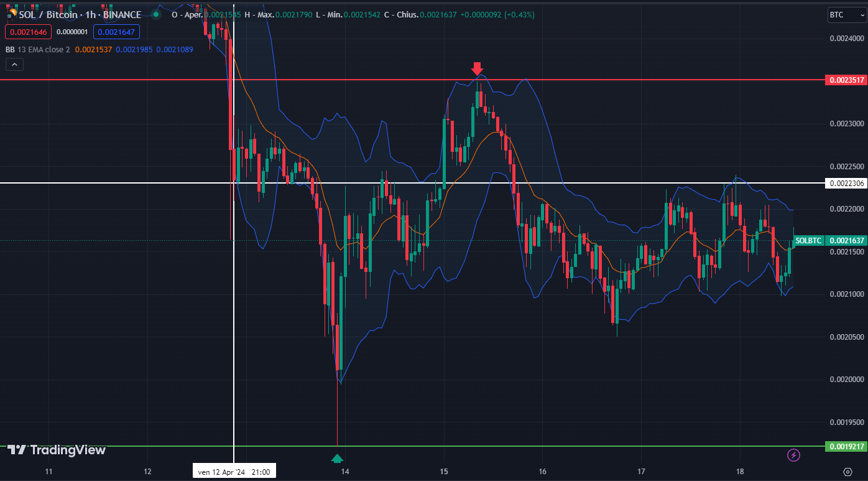
Task: Click the purple lightning bolt event icon
Action: click(793, 455)
